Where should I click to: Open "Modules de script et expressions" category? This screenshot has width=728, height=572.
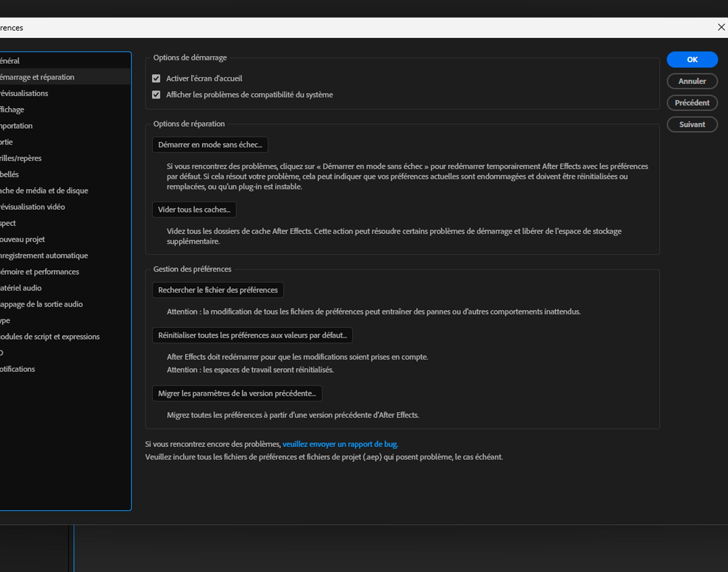[x=65, y=337]
